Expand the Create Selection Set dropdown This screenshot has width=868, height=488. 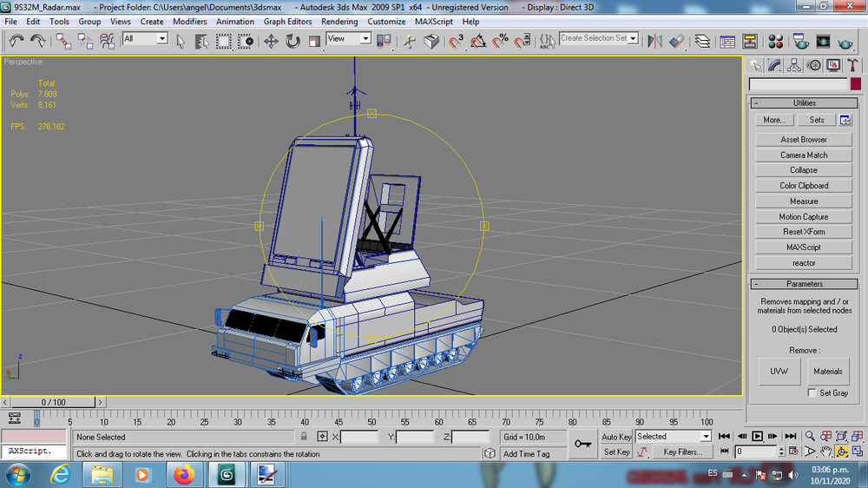pos(633,38)
